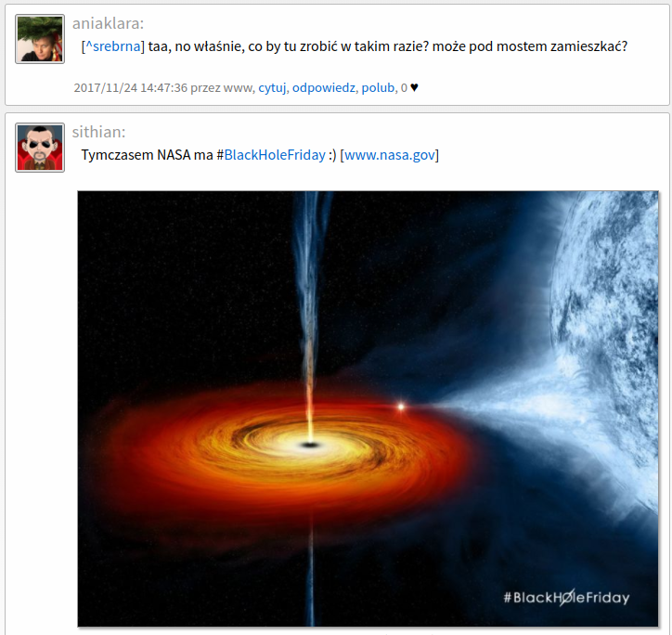Screen dimensions: 672x635
Task: Click polub to like aniaklara's post
Action: point(378,87)
